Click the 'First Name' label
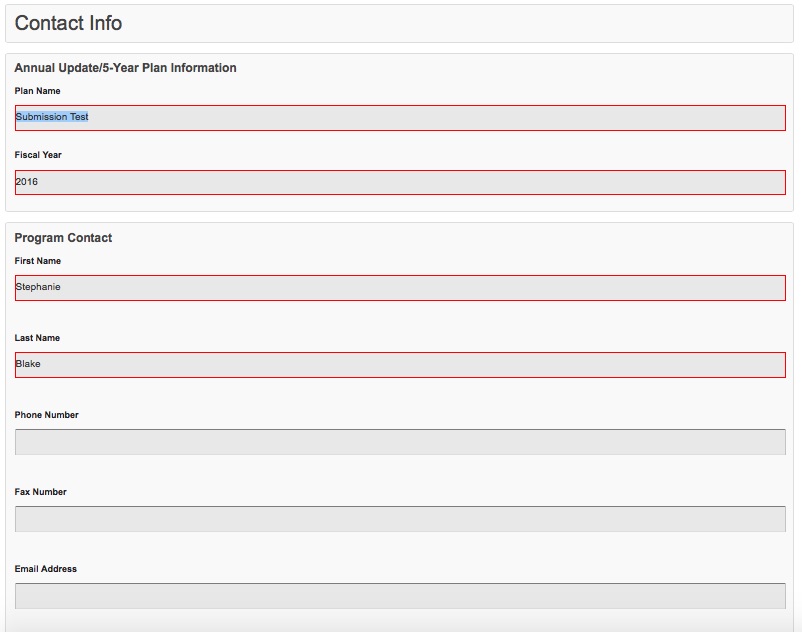Viewport: 802px width, 632px height. (x=38, y=261)
